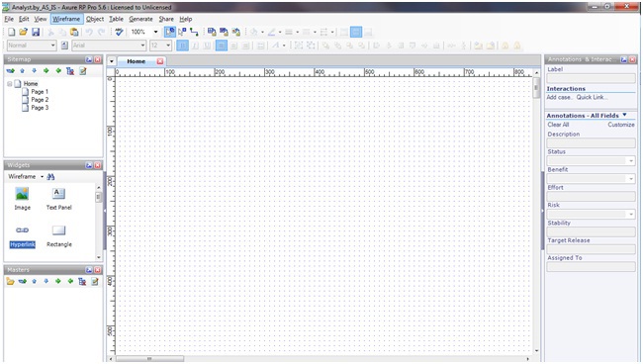This screenshot has height=364, width=643.
Task: Select the Text Panel widget
Action: [58, 199]
